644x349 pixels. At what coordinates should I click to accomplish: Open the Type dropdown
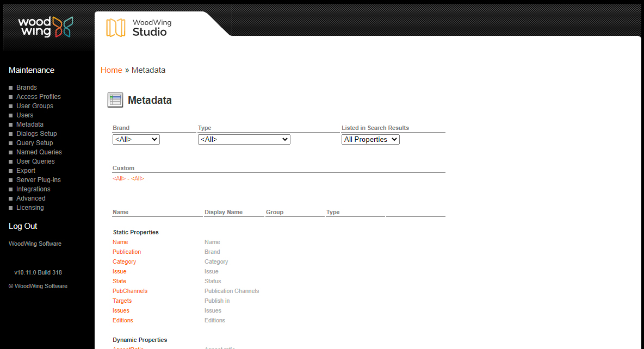(x=244, y=139)
